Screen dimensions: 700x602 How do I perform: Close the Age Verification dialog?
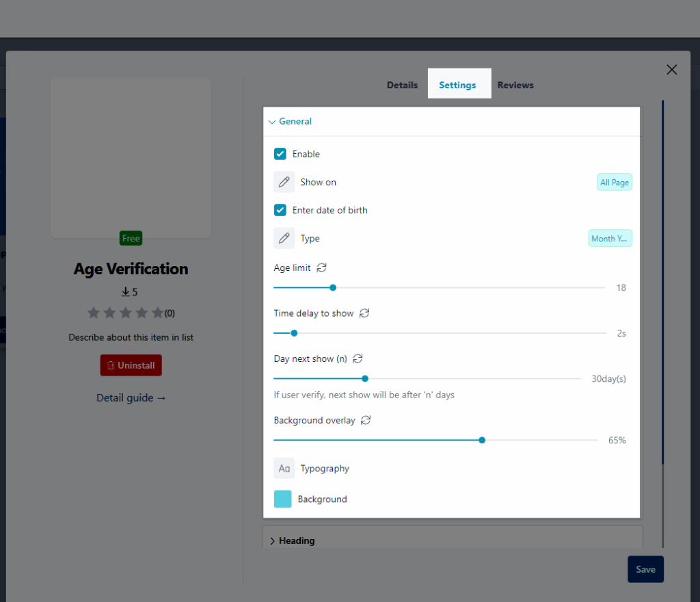coord(671,70)
